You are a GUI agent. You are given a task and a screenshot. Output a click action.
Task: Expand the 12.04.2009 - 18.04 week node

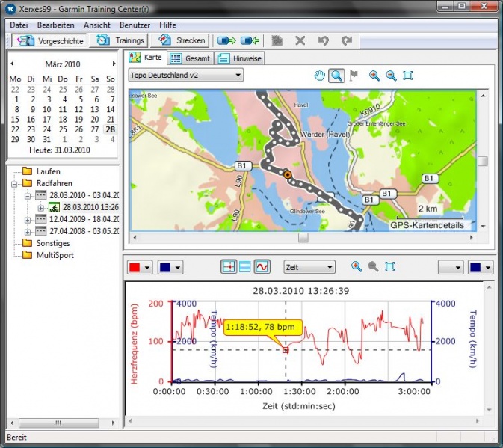click(x=28, y=220)
